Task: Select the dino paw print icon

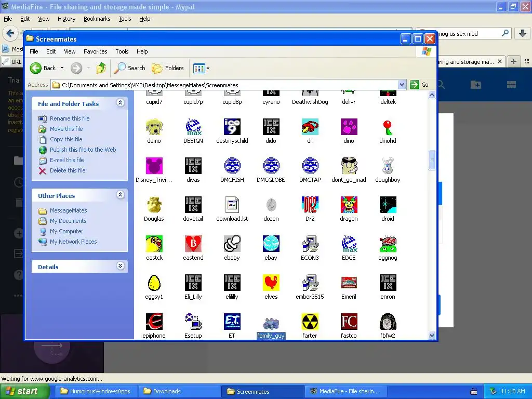Action: 349,127
